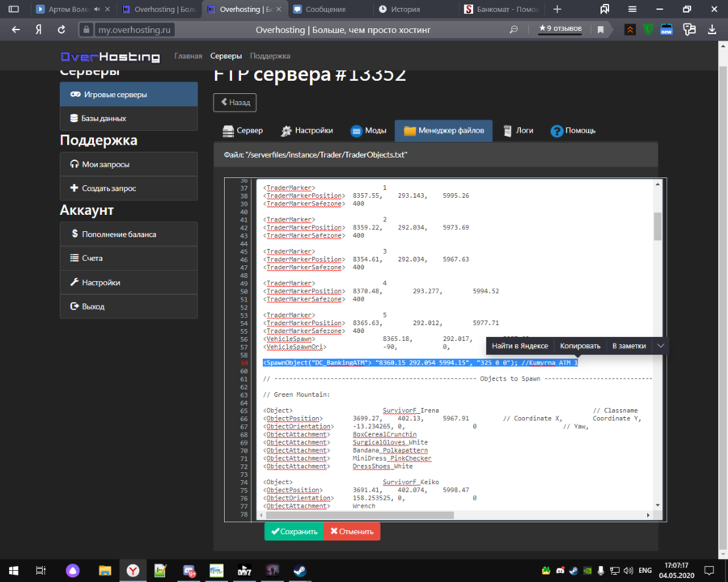This screenshot has width=728, height=582.
Task: Click В заметки in selection popup
Action: (x=629, y=346)
